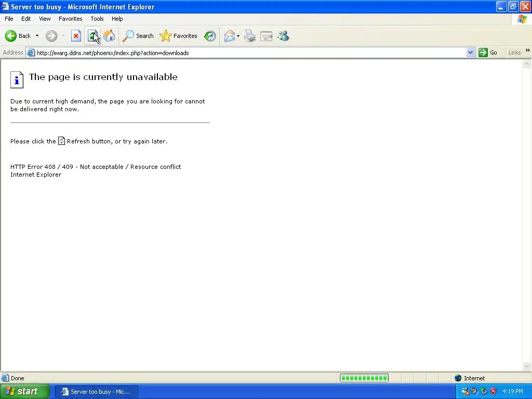Click the IE icon in title bar
Image resolution: width=532 pixels, height=399 pixels.
pyautogui.click(x=5, y=6)
